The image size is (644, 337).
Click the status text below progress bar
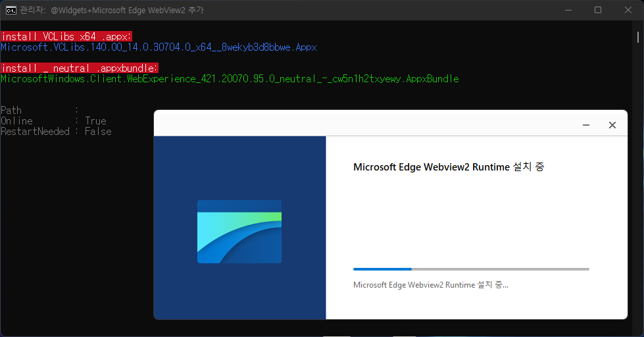431,285
